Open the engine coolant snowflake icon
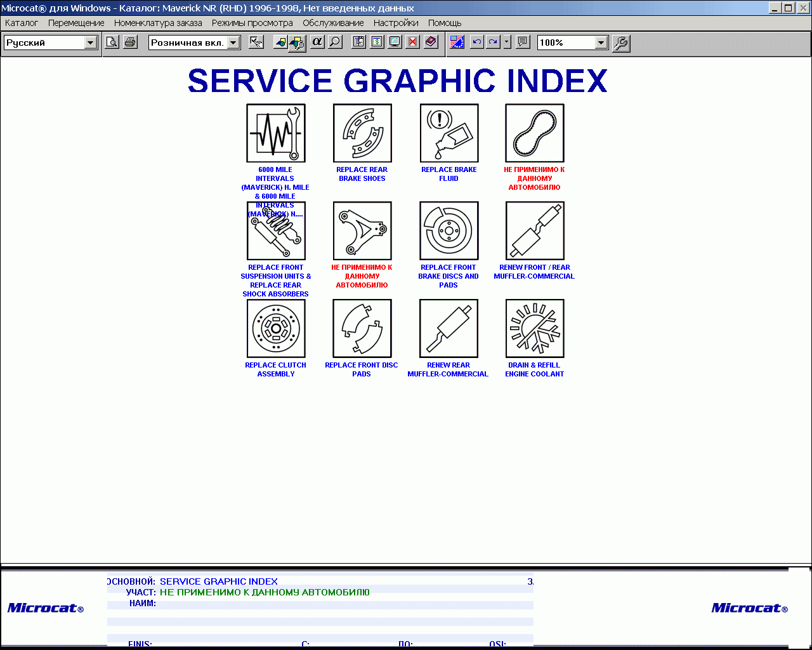Image resolution: width=812 pixels, height=650 pixels. (x=535, y=329)
